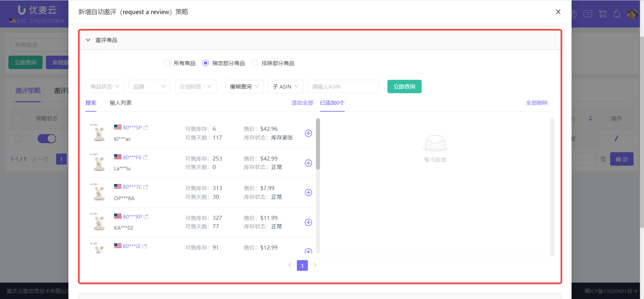The width and height of the screenshot is (644, 299).
Task: Click the US flag beside B0***SP
Action: (118, 127)
